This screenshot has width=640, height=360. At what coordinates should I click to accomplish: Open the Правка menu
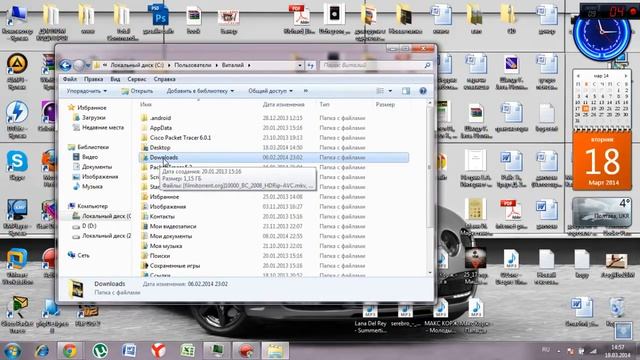click(x=93, y=79)
